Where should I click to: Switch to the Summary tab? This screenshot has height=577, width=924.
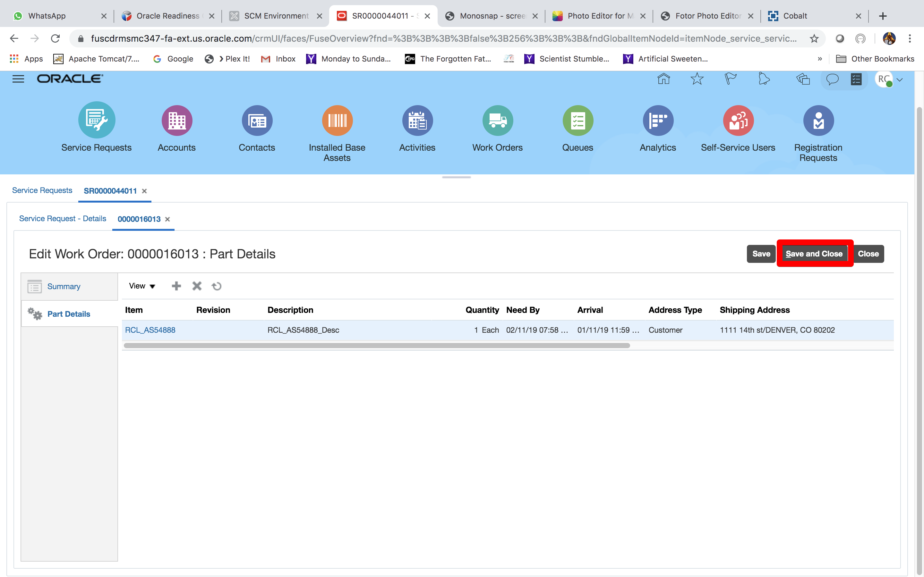pos(64,286)
